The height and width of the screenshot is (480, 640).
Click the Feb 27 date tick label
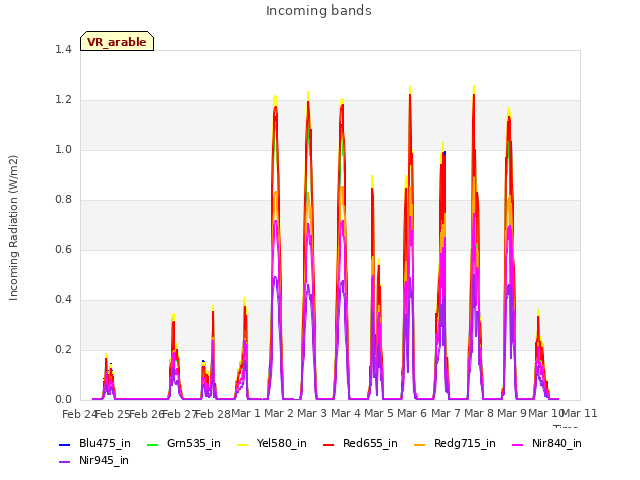(180, 414)
